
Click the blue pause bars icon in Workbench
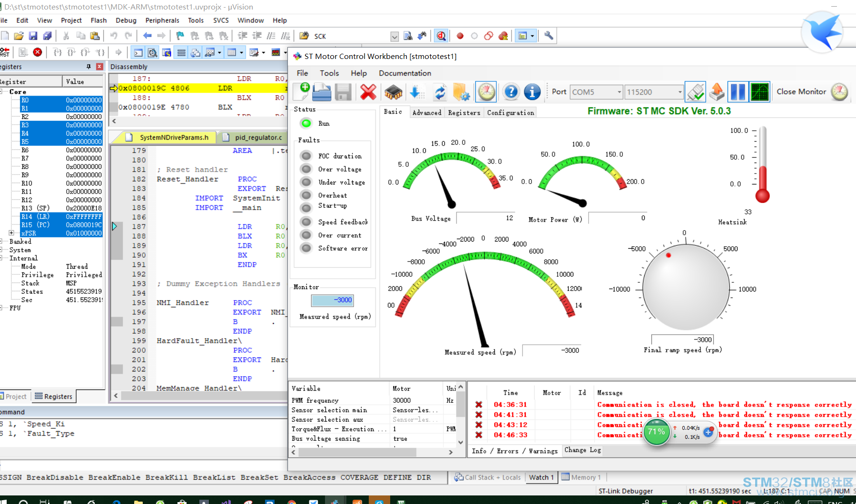pyautogui.click(x=738, y=92)
